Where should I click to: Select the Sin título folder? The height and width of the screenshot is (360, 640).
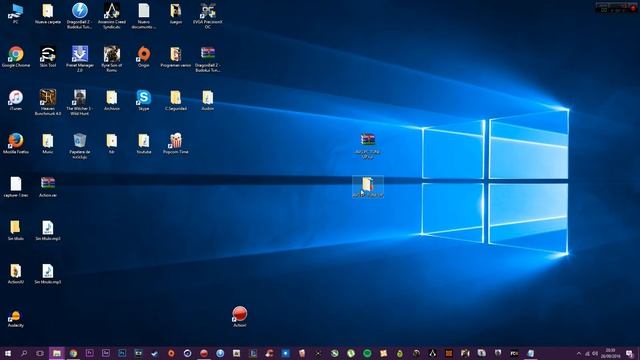tap(16, 230)
